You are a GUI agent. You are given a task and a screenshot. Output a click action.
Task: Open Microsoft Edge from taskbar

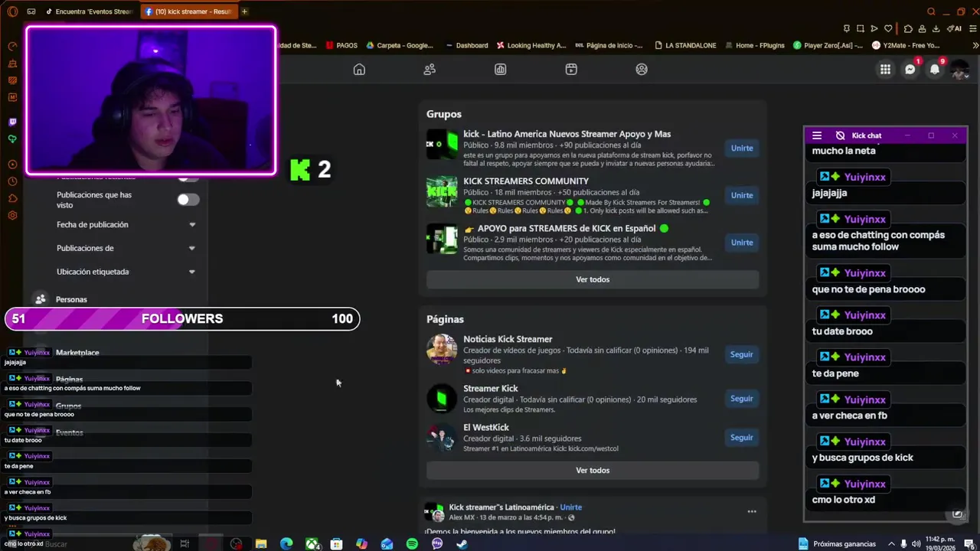pyautogui.click(x=286, y=544)
